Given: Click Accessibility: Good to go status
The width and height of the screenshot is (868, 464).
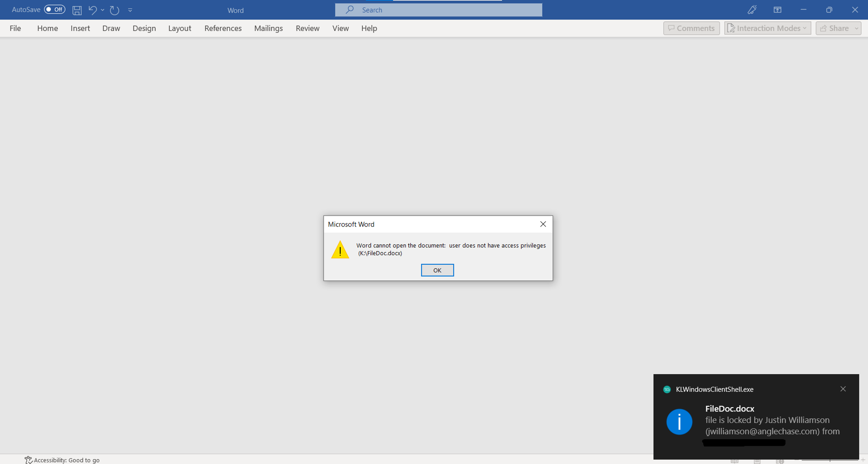Looking at the screenshot, I should pos(62,460).
